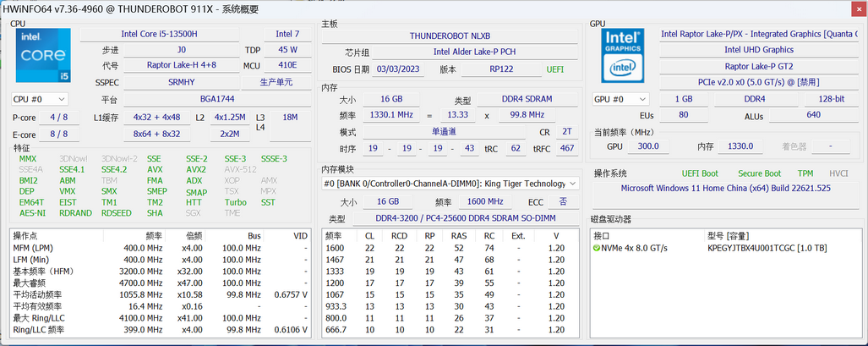Click the green UEFI label beside BIOS version
This screenshot has width=868, height=346.
555,69
